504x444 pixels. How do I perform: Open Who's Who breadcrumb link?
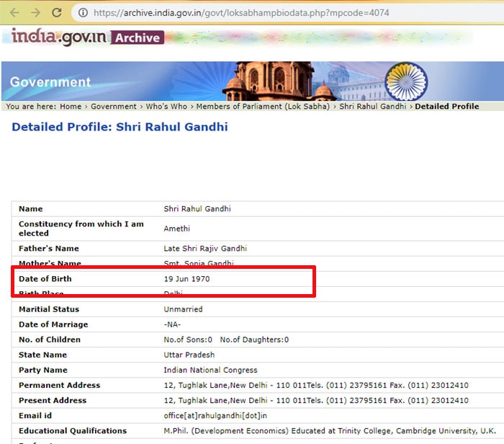[166, 107]
